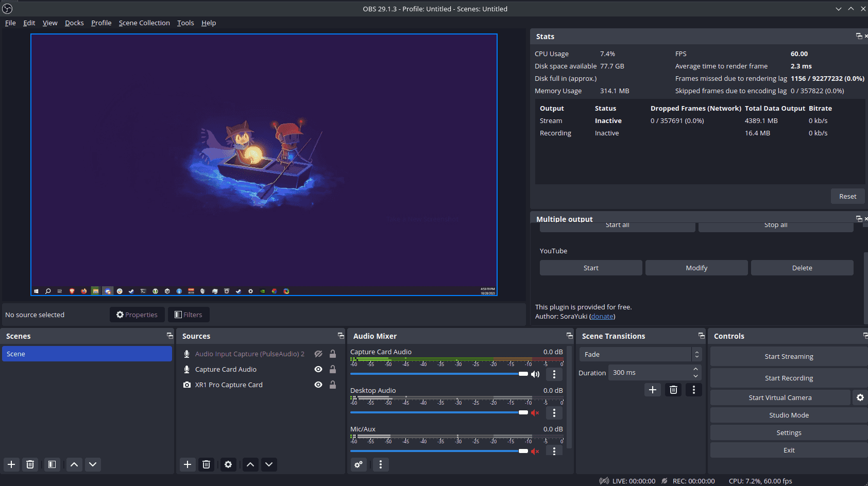Delete scene transition with trash icon

pos(673,390)
